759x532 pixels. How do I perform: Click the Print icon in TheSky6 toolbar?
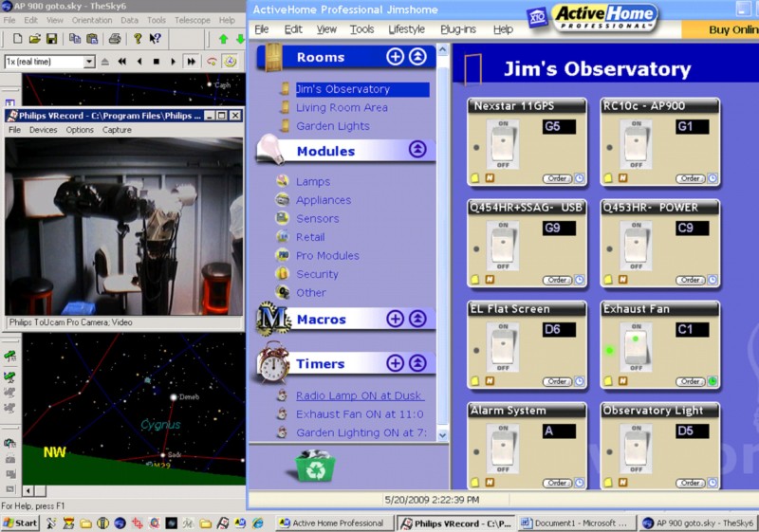tap(115, 39)
